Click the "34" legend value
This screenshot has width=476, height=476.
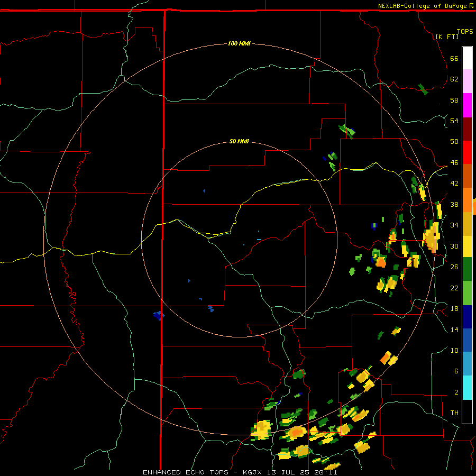(454, 225)
